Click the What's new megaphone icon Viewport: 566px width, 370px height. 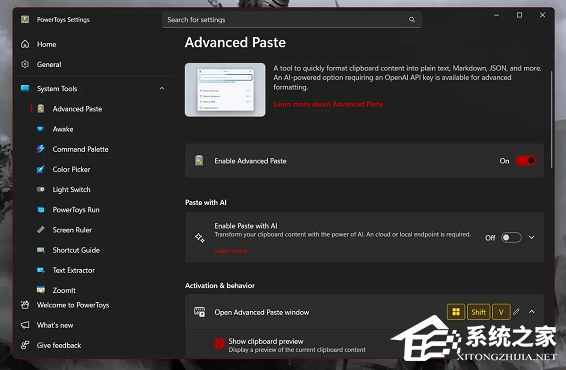click(x=25, y=325)
